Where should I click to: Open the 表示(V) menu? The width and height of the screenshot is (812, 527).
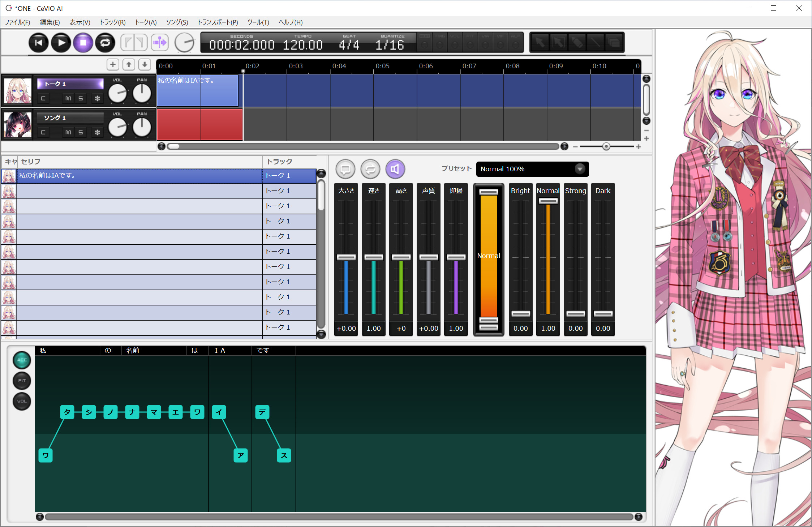coord(80,22)
